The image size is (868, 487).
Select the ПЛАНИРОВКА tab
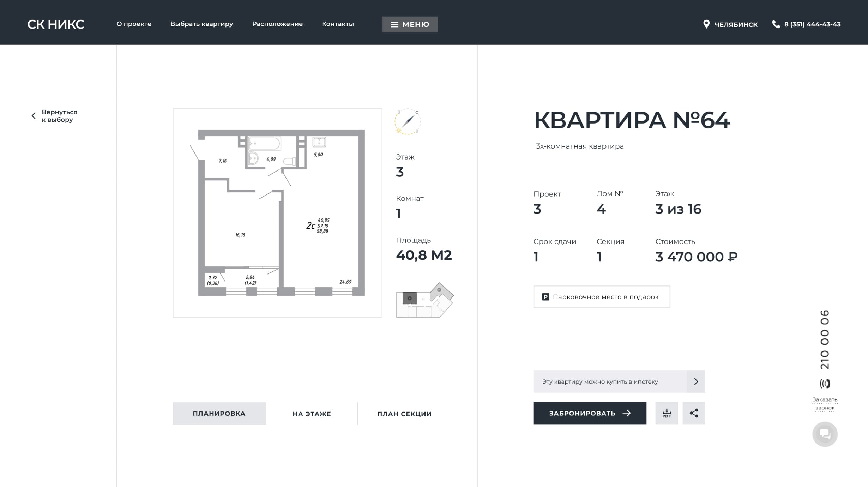(x=219, y=413)
